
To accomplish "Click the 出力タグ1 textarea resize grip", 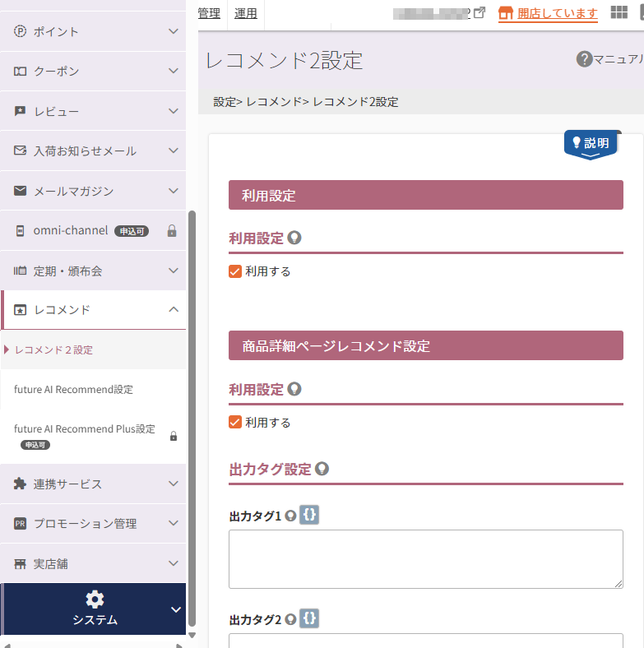I will click(619, 584).
